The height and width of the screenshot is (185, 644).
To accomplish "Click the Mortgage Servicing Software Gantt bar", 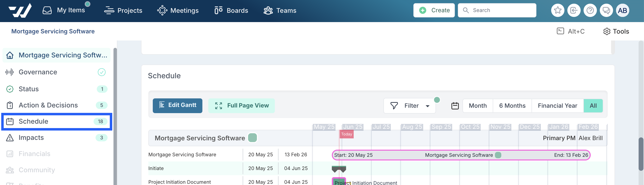I will point(461,155).
